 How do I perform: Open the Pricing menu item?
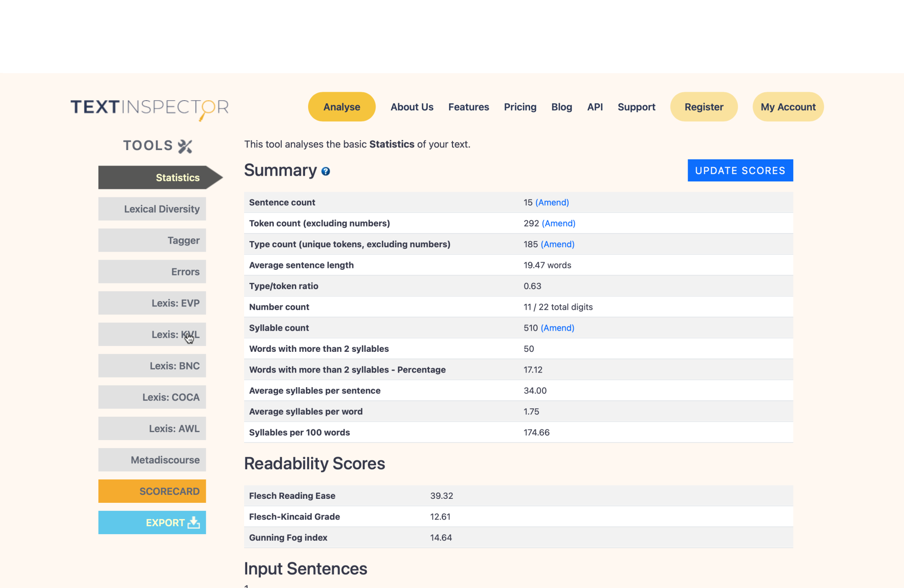[x=520, y=107]
